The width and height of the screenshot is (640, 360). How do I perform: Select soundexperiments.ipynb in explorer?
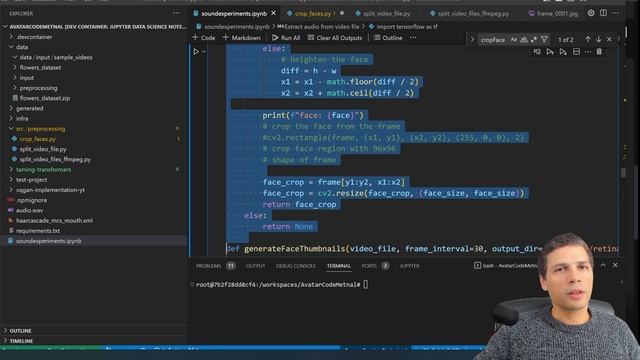point(94,241)
